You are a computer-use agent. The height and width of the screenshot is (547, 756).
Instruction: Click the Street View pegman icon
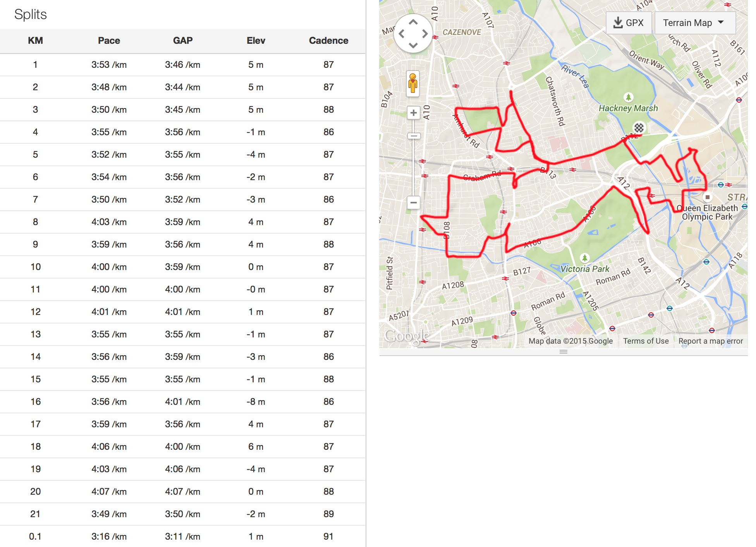413,83
